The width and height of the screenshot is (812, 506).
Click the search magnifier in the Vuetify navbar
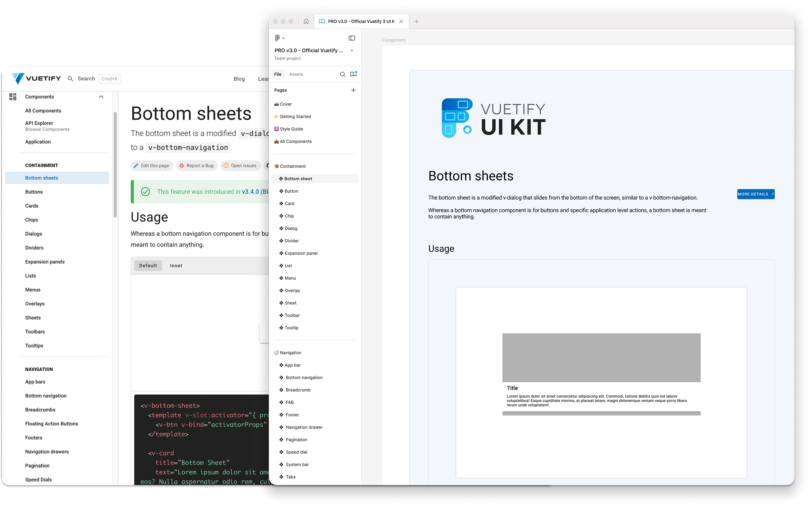[70, 78]
